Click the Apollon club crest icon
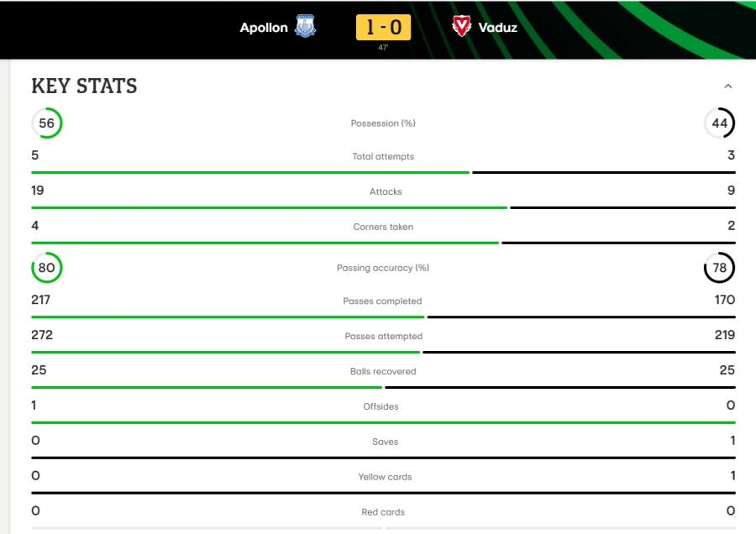The width and height of the screenshot is (756, 534). [305, 27]
